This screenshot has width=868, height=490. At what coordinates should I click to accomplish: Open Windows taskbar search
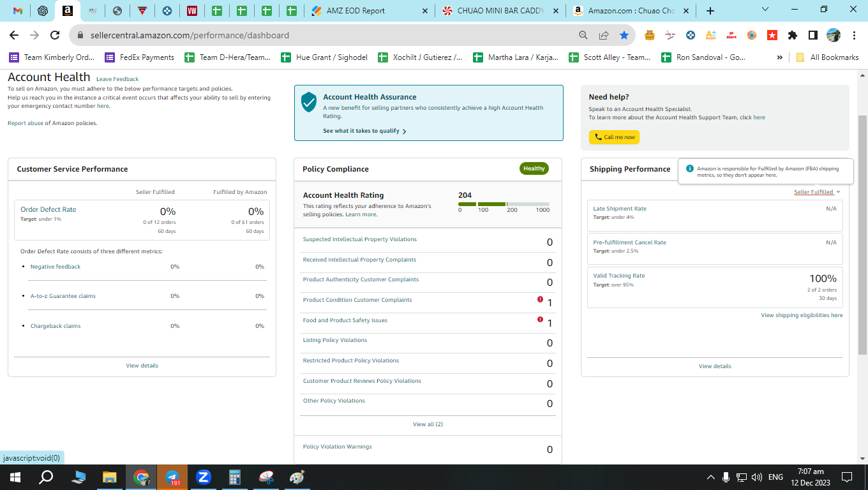pyautogui.click(x=46, y=477)
